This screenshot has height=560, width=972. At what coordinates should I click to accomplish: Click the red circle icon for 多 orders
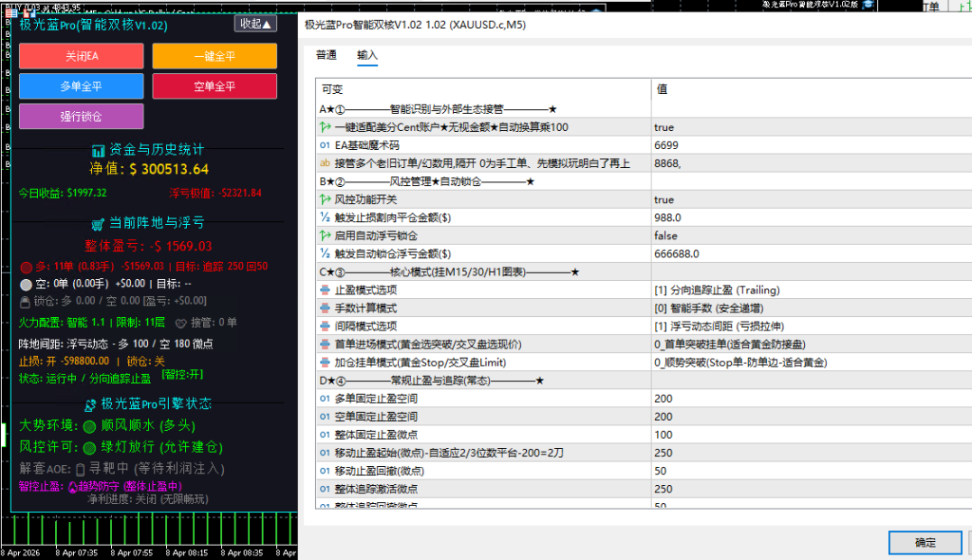(27, 267)
